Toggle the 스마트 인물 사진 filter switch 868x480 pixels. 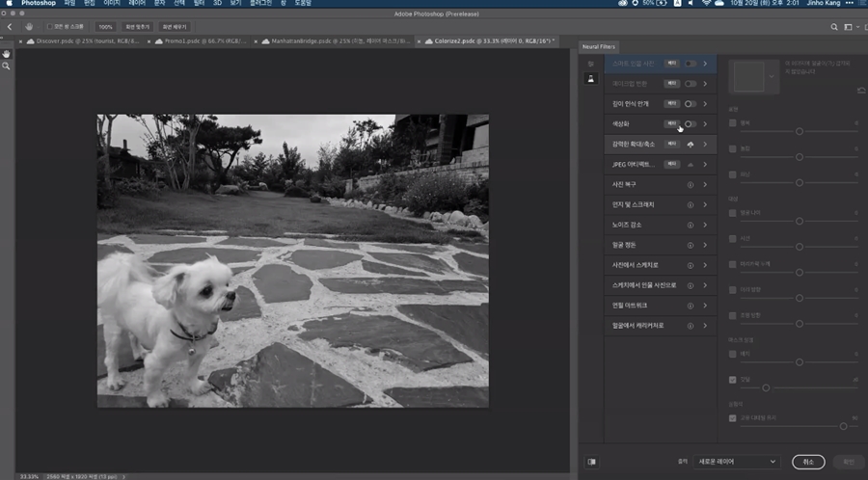pyautogui.click(x=691, y=64)
